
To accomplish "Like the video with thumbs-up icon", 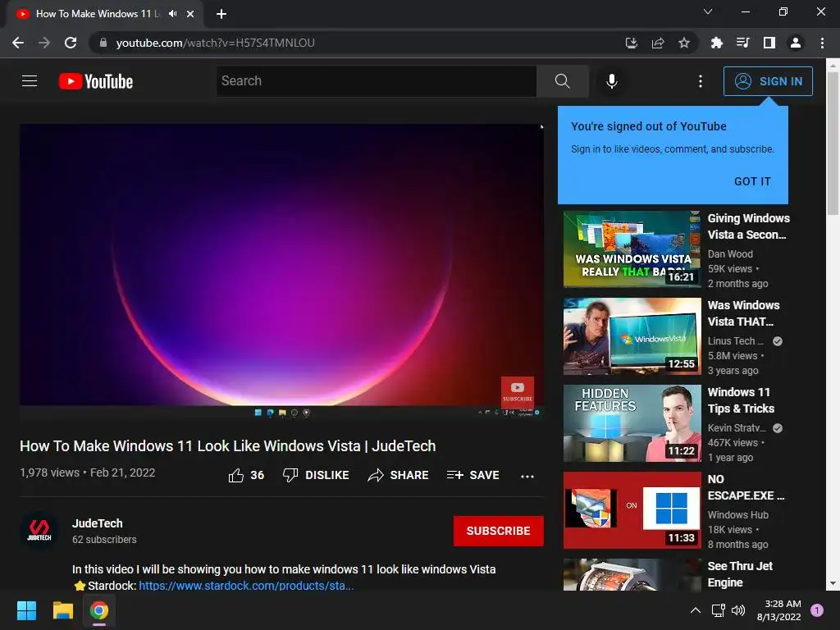I will 236,475.
